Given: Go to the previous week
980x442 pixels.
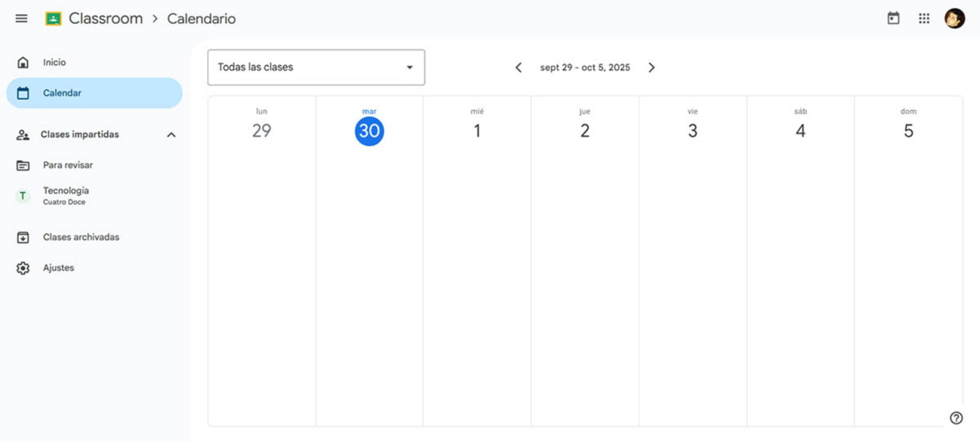Looking at the screenshot, I should (x=518, y=67).
